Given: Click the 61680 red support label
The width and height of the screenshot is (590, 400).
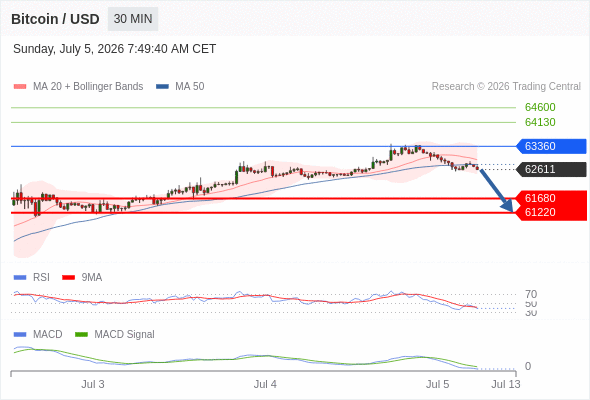Looking at the screenshot, I should pos(551,198).
